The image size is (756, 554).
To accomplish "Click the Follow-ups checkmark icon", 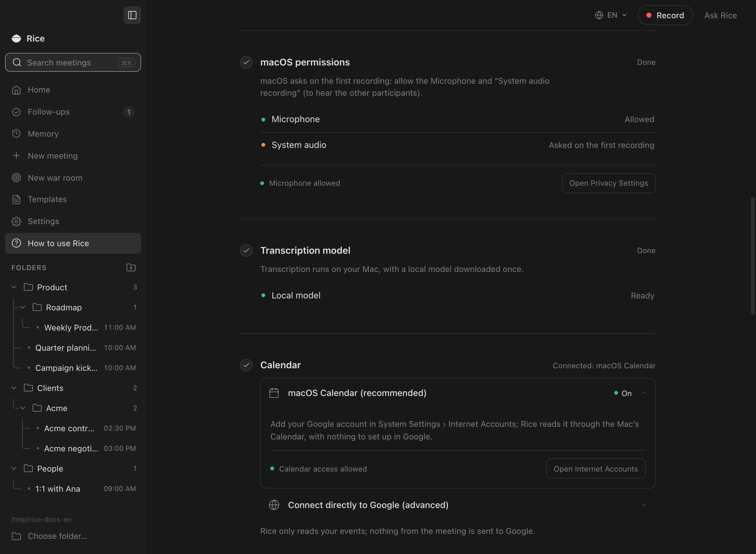I will point(16,112).
